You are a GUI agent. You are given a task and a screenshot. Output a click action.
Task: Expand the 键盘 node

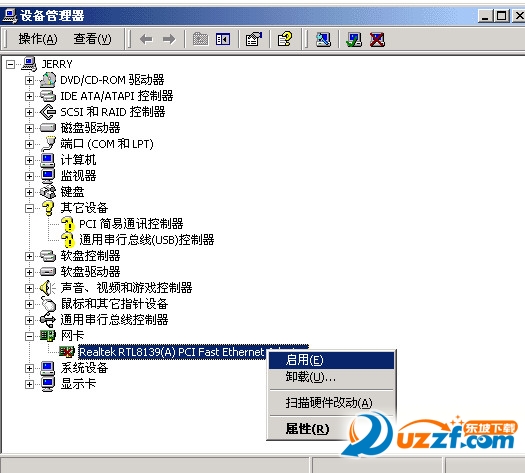(29, 192)
